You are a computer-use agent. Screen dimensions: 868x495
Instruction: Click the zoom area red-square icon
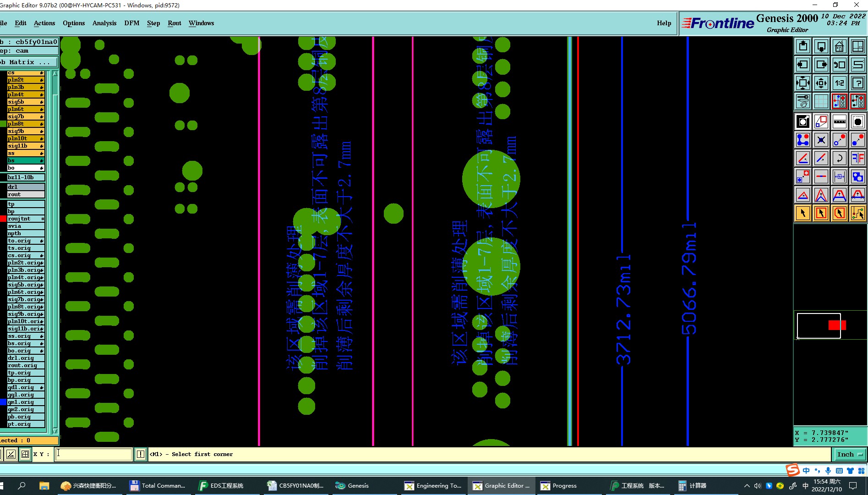[821, 121]
